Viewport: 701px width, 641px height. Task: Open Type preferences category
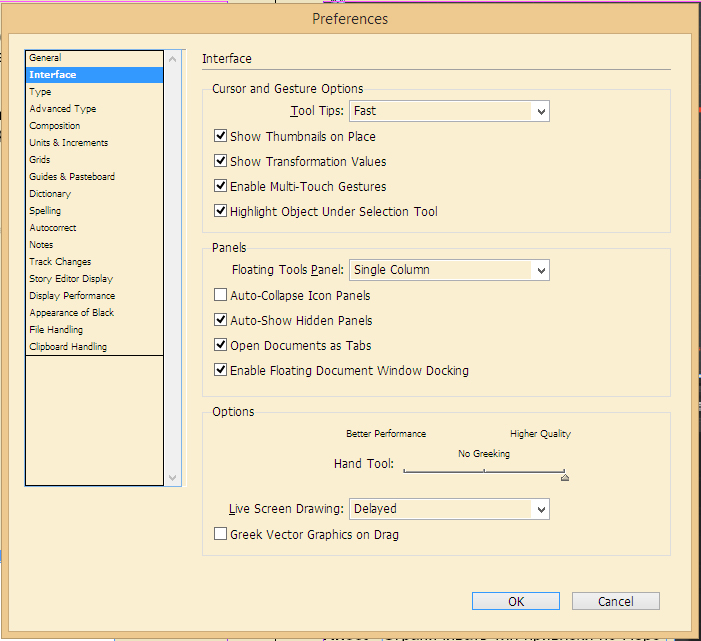click(x=94, y=92)
